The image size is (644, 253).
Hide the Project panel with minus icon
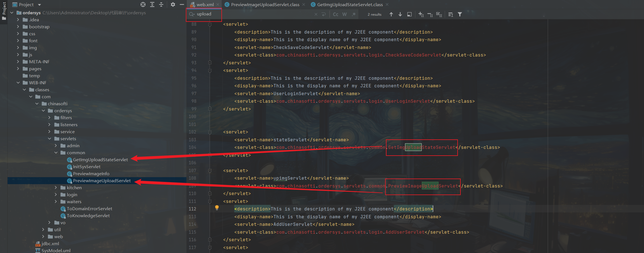[182, 4]
